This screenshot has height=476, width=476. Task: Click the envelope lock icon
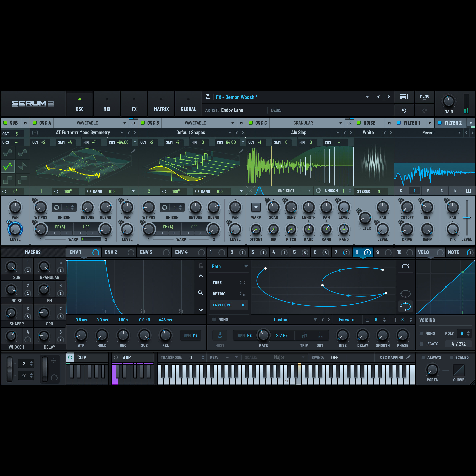[201, 266]
